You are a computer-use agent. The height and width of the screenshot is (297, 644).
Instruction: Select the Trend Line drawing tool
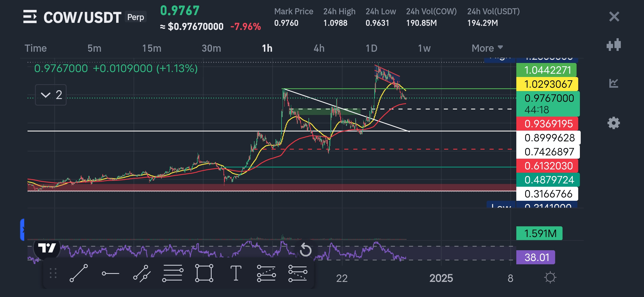[79, 273]
